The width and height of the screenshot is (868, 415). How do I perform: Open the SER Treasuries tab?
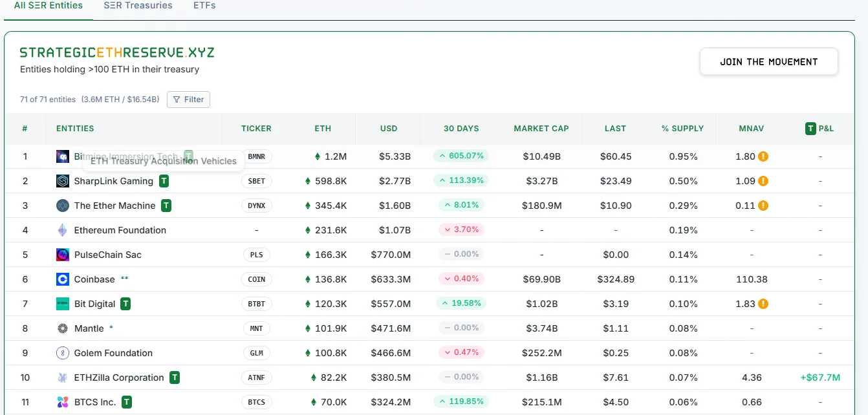[x=138, y=6]
